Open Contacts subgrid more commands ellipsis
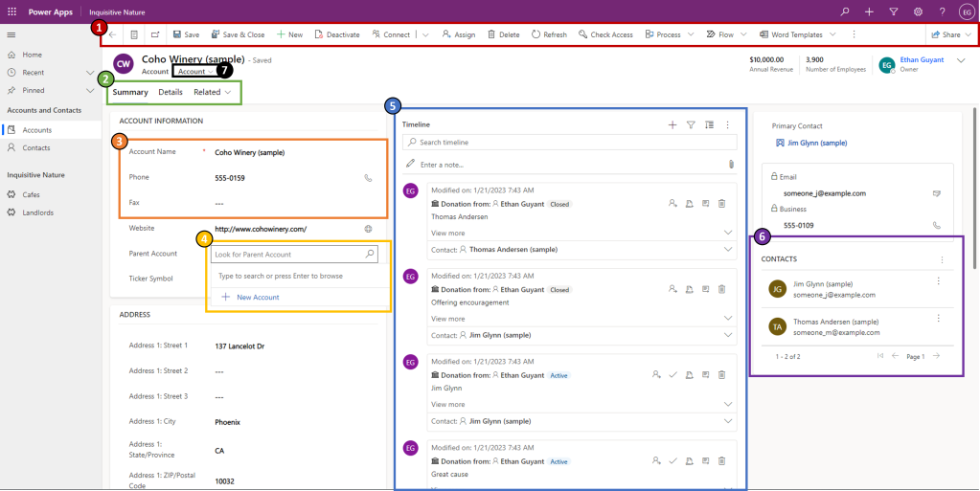This screenshot has width=980, height=491. pyautogui.click(x=942, y=259)
